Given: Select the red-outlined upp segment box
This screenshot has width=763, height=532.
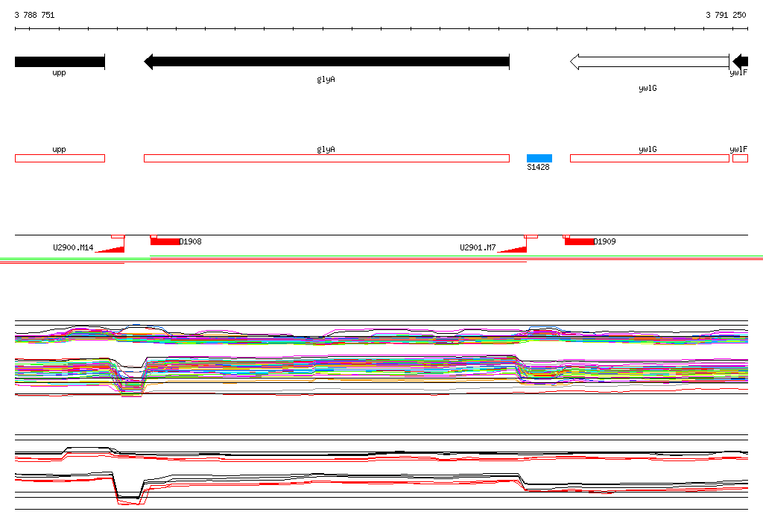Looking at the screenshot, I should [x=60, y=158].
